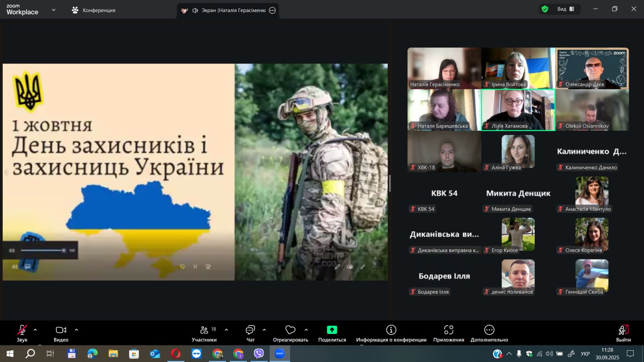Open the Zoom Workplace dropdown chevron
644x362 pixels.
[x=54, y=10]
